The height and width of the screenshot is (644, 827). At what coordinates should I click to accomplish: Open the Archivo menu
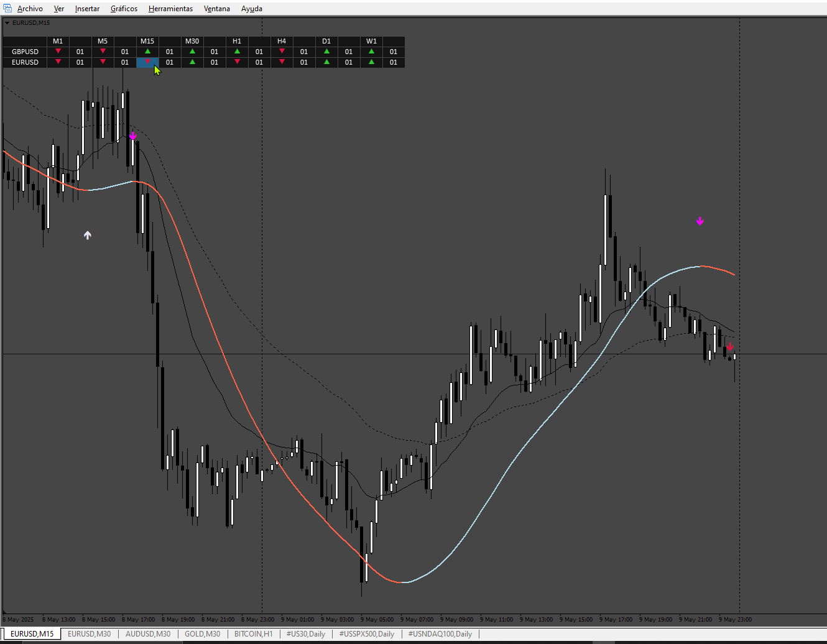[30, 9]
